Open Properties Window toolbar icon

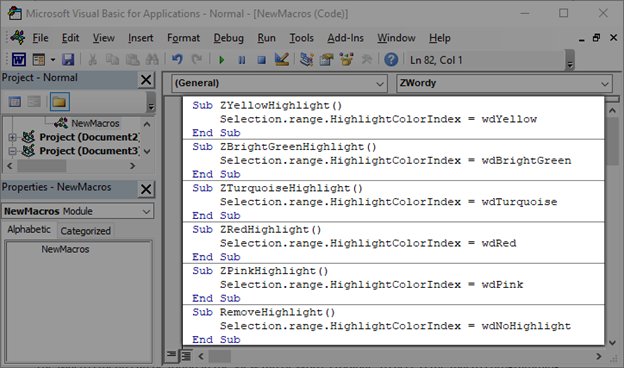click(326, 60)
